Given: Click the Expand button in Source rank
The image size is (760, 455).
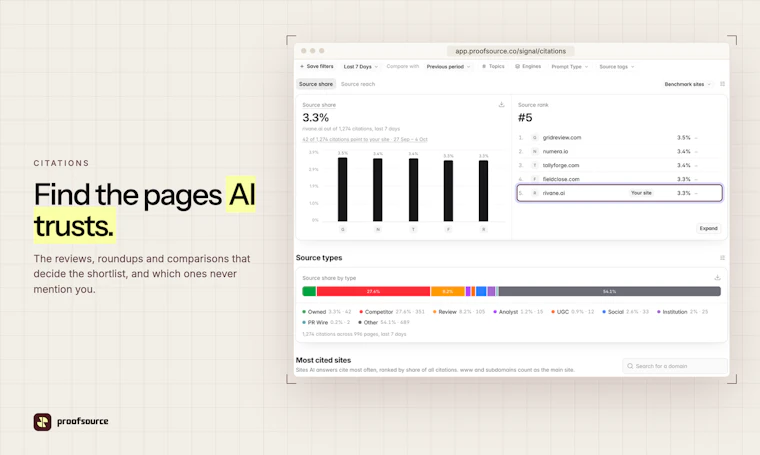Looking at the screenshot, I should point(708,228).
